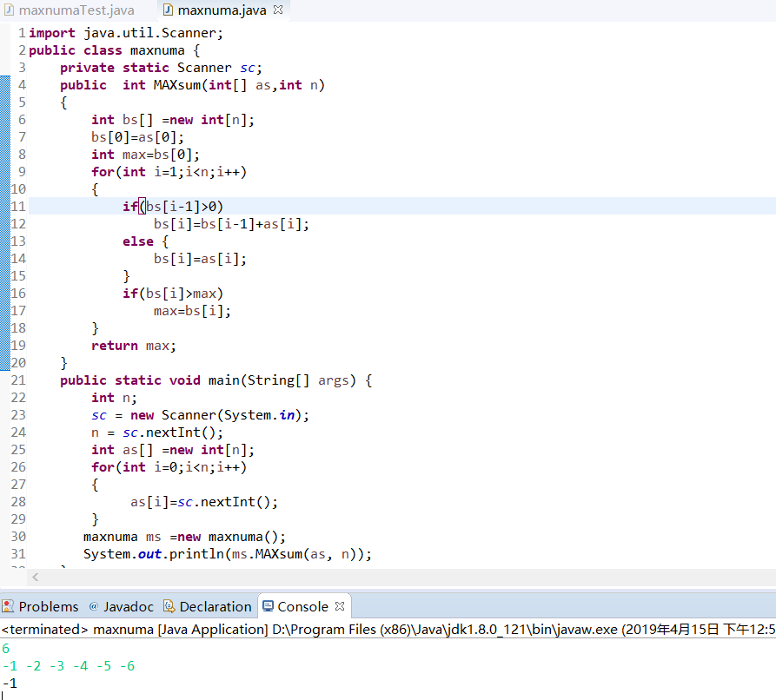Click the 'private static Scanner sc;' line
The height and width of the screenshot is (700, 776).
coord(161,68)
